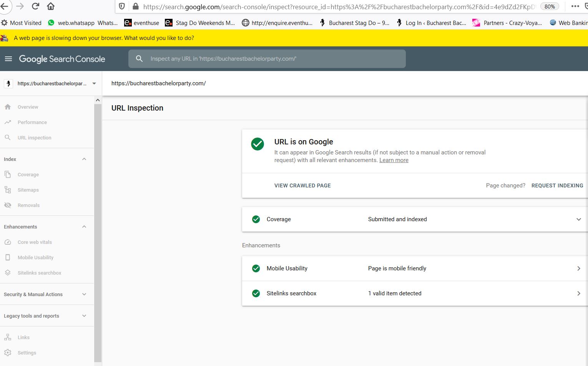The width and height of the screenshot is (588, 366).
Task: Click 'Submitted and indexed' status text
Action: pyautogui.click(x=397, y=219)
